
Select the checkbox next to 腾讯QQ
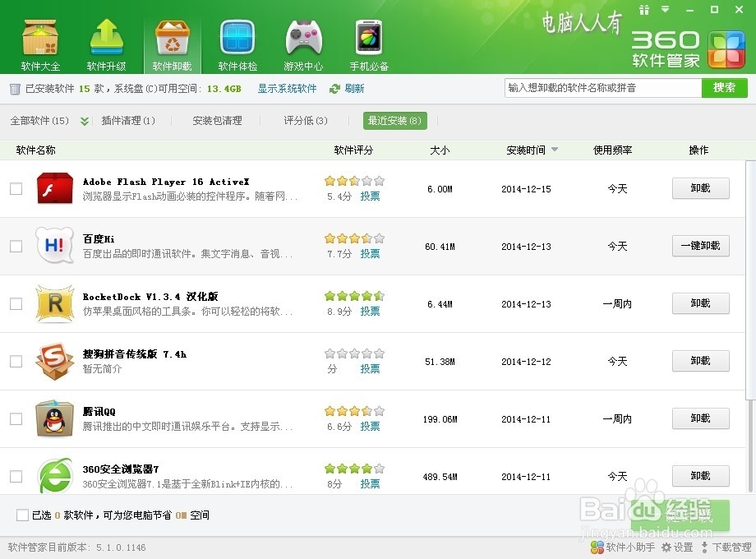[x=15, y=418]
